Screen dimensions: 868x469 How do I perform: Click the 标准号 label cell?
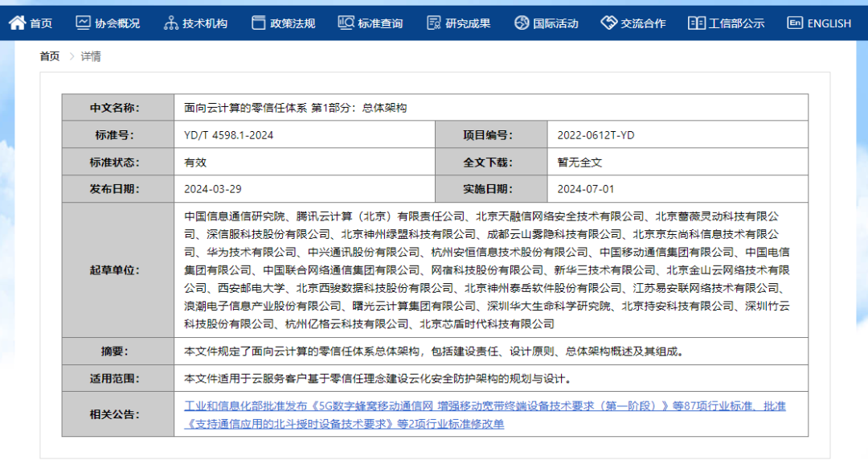coord(118,134)
